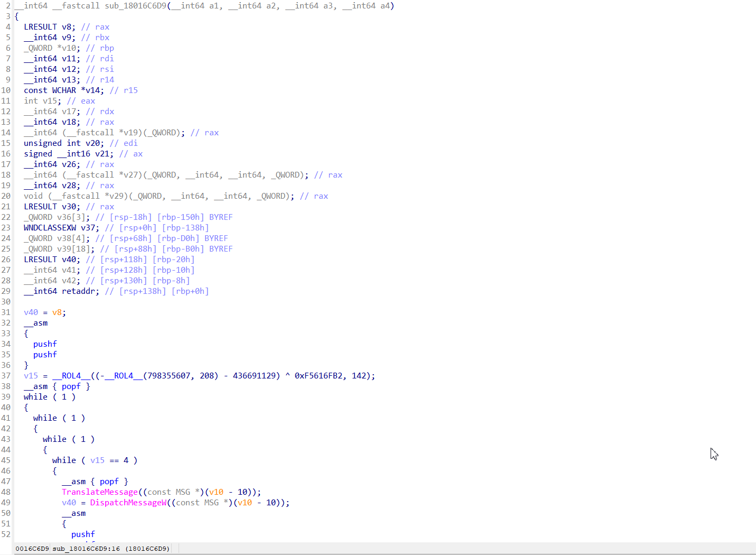The width and height of the screenshot is (756, 555).
Task: Click the DispatchMessageW function call
Action: coord(128,503)
